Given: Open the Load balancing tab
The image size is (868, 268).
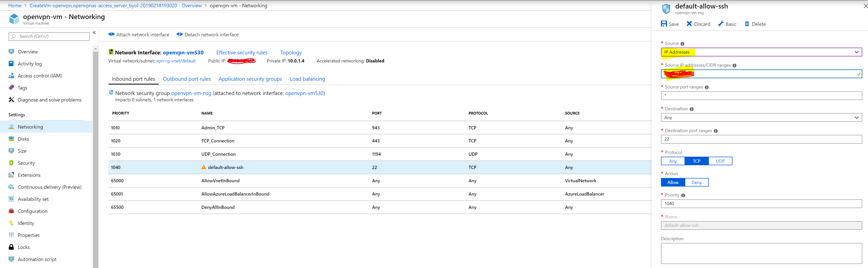Looking at the screenshot, I should tap(307, 79).
